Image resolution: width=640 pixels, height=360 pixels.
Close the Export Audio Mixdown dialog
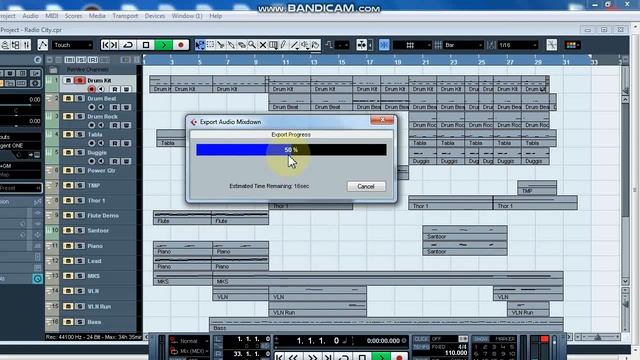pos(382,120)
